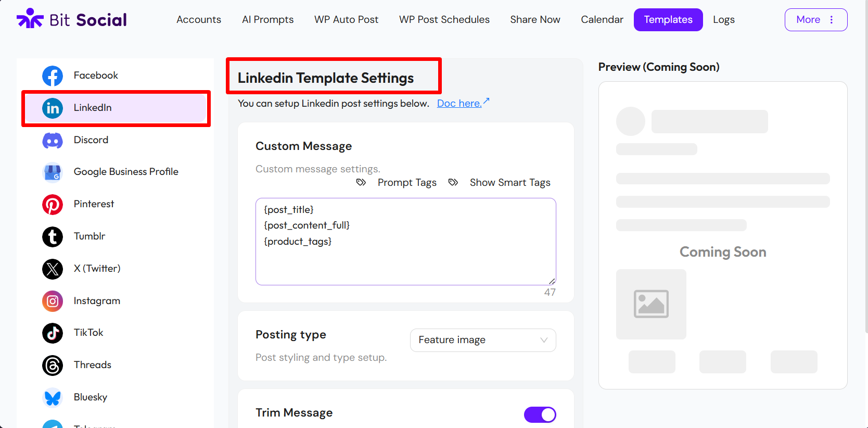Click the preview image placeholder
The width and height of the screenshot is (868, 428).
pyautogui.click(x=651, y=304)
